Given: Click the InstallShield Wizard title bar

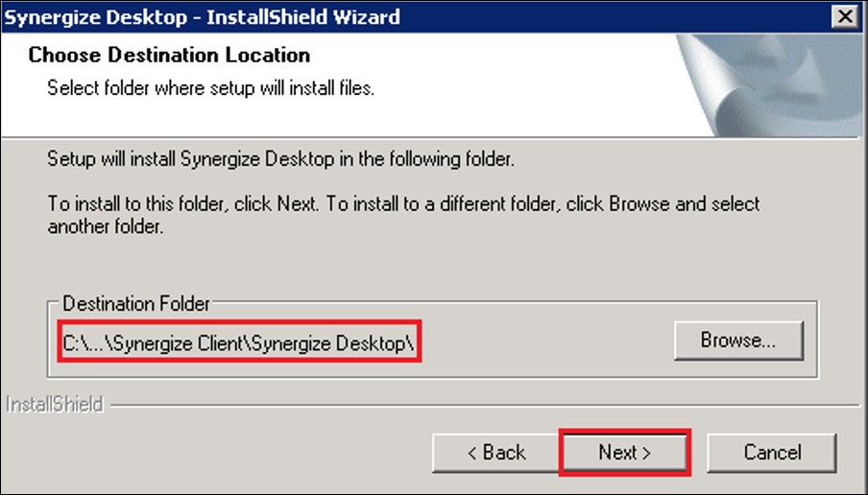Looking at the screenshot, I should click(384, 17).
